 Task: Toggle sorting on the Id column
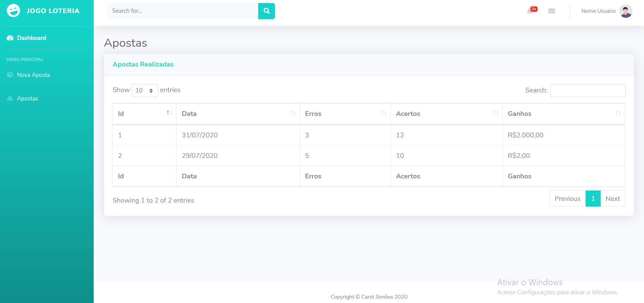click(x=169, y=113)
